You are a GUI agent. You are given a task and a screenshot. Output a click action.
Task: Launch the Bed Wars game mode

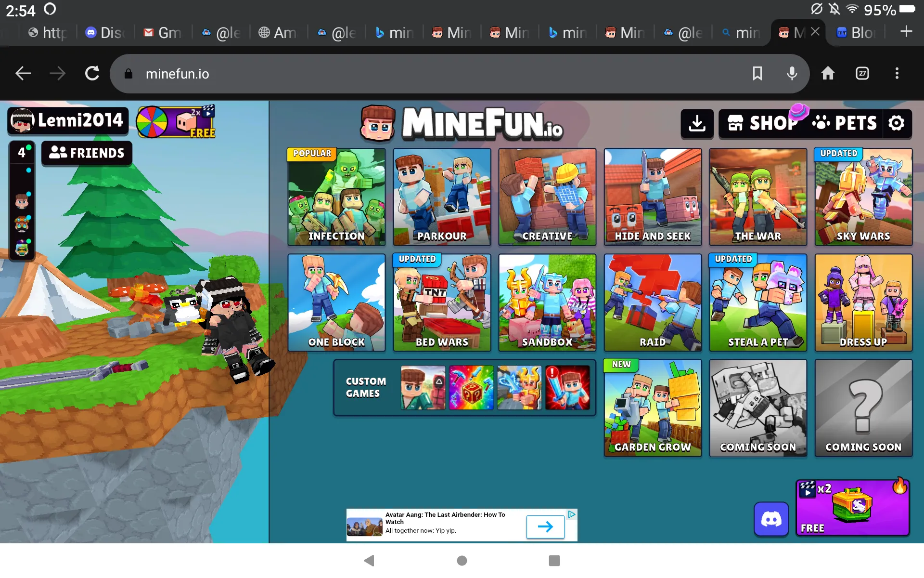pos(442,302)
